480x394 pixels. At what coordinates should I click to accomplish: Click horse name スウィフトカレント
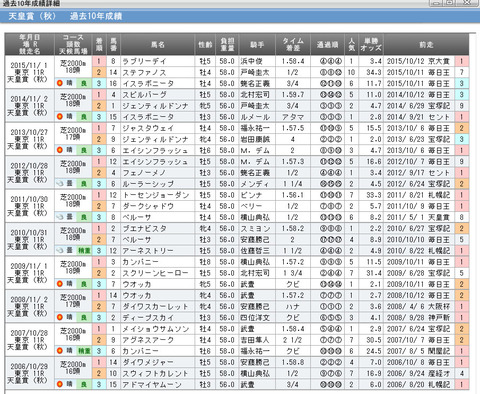tap(156, 373)
